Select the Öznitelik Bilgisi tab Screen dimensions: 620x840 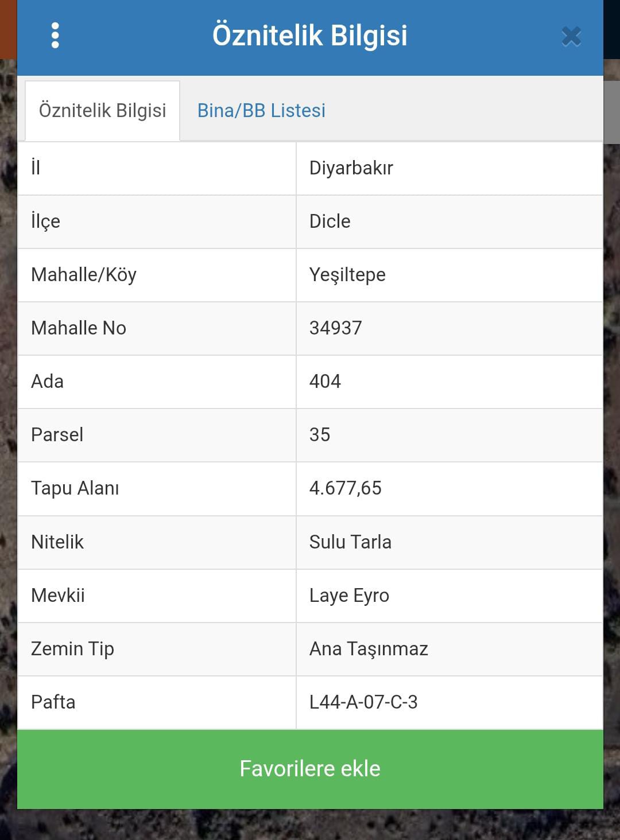point(103,111)
